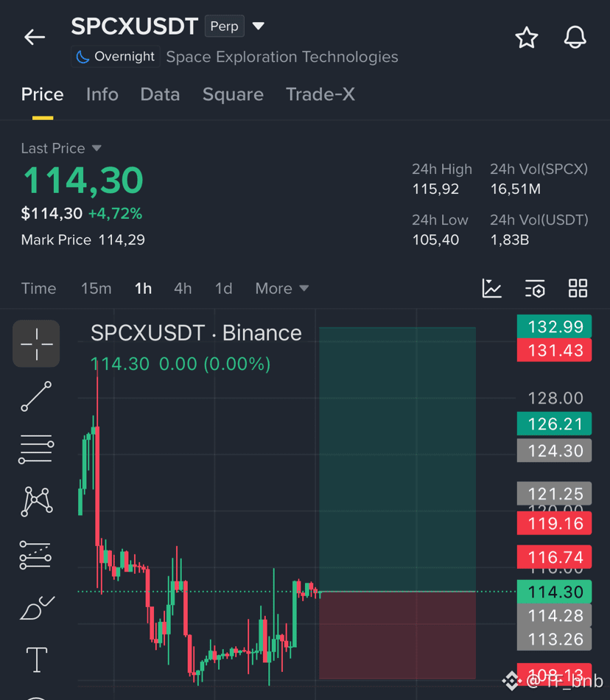Click the 126.21 green price label
The width and height of the screenshot is (610, 700).
point(554,424)
